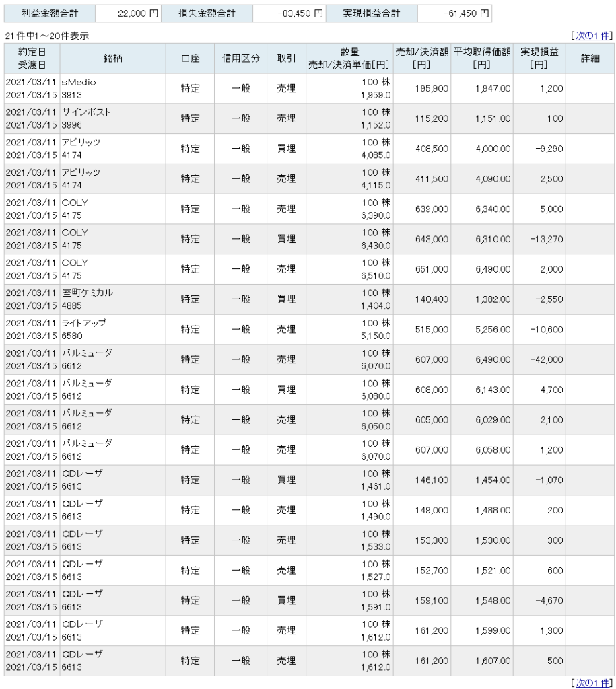Screen dimensions: 616x689
Task: Click the 銘柄 column header
Action: pyautogui.click(x=112, y=59)
